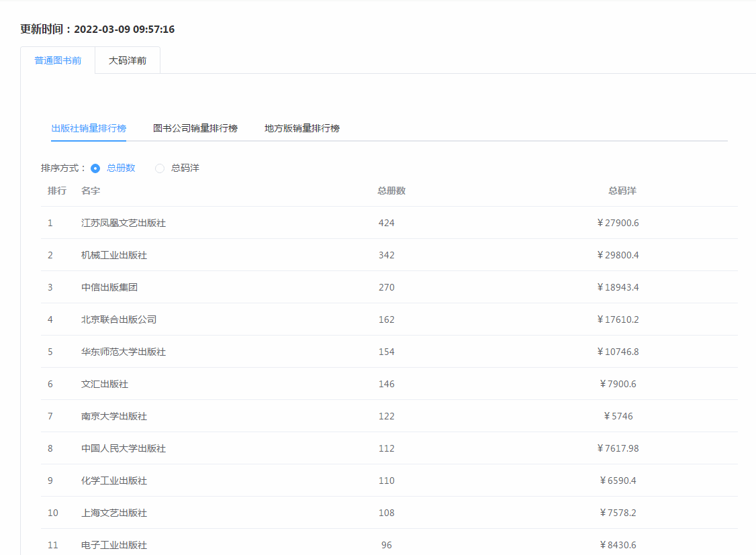Show the 地方版销量排行榜 sub-tab
The width and height of the screenshot is (756, 555).
[x=302, y=128]
